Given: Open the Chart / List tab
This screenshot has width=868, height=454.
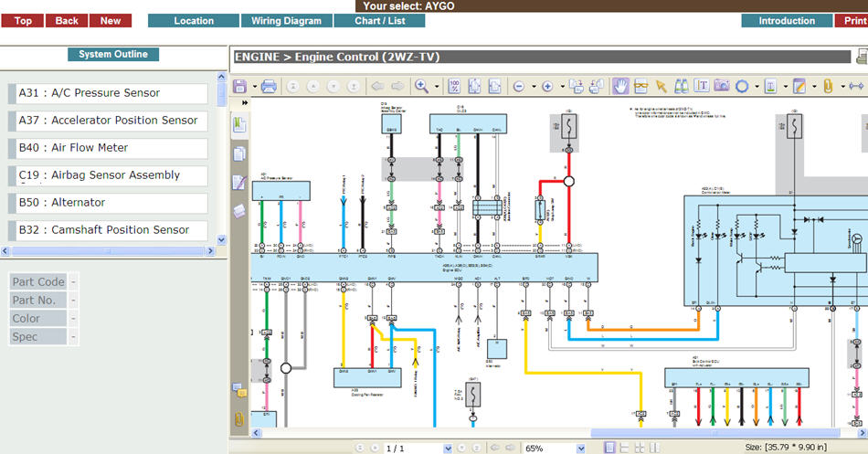Looking at the screenshot, I should 380,21.
